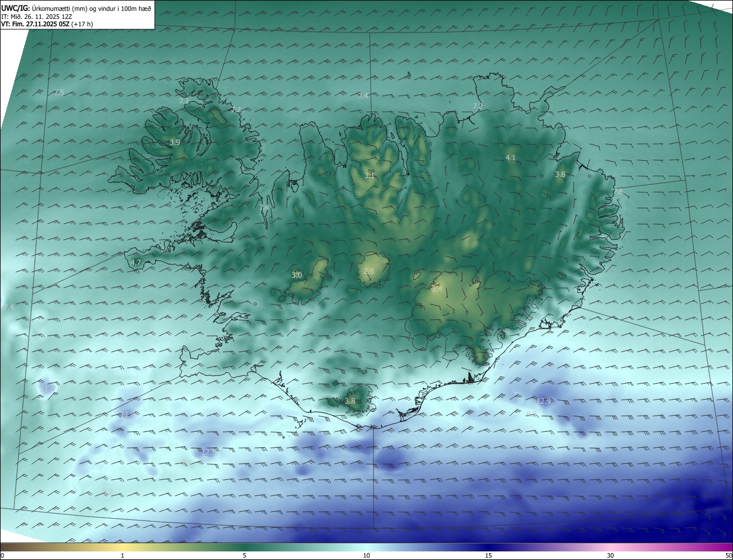Click the 9.1 value beside the 12.1

coord(187,462)
